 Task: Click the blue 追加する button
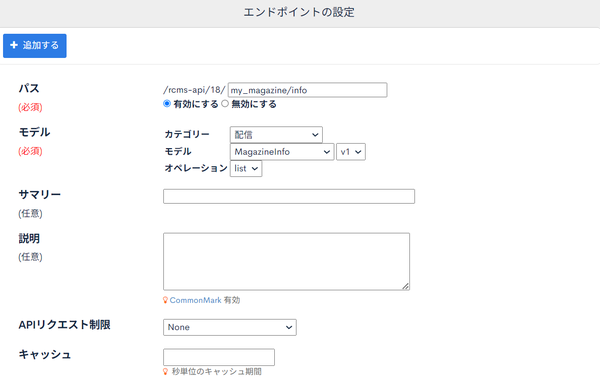[35, 46]
